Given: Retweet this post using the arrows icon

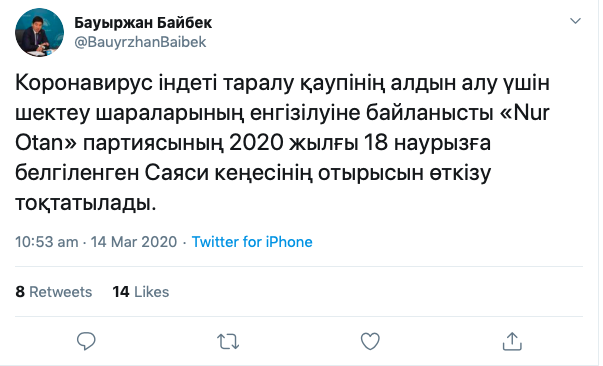Looking at the screenshot, I should tap(228, 341).
